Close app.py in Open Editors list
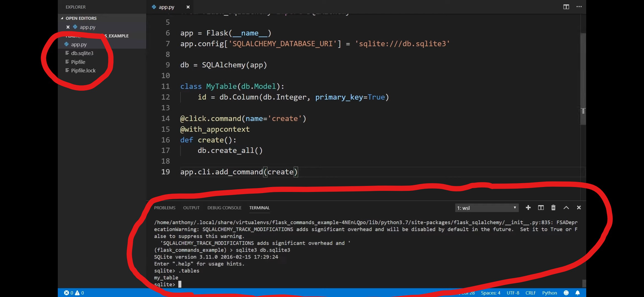Viewport: 644px width, 297px height. click(68, 27)
